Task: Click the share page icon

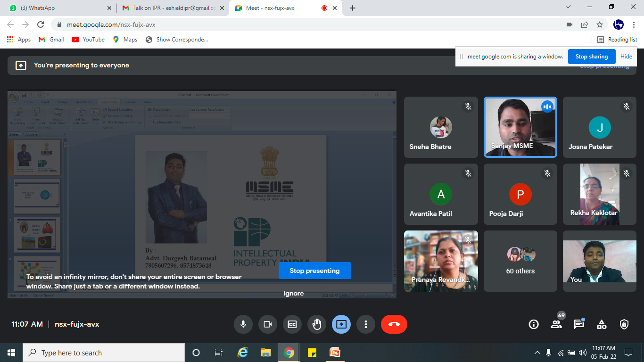Action: click(x=585, y=25)
